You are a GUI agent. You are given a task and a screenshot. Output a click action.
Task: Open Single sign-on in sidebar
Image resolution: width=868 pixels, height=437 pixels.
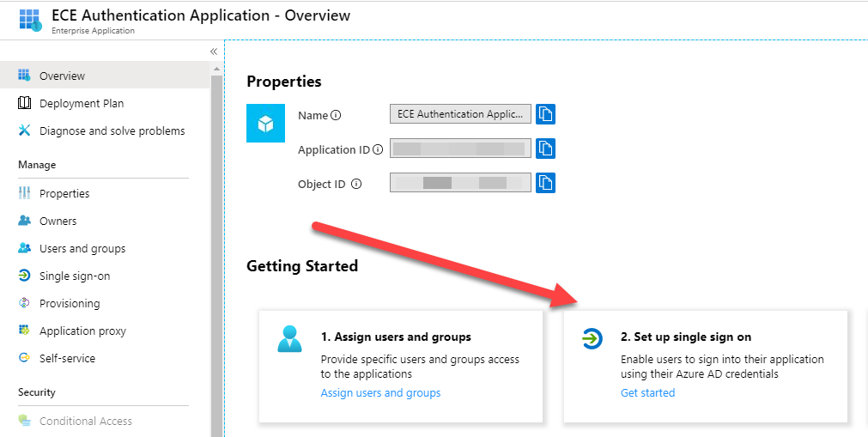[x=75, y=276]
